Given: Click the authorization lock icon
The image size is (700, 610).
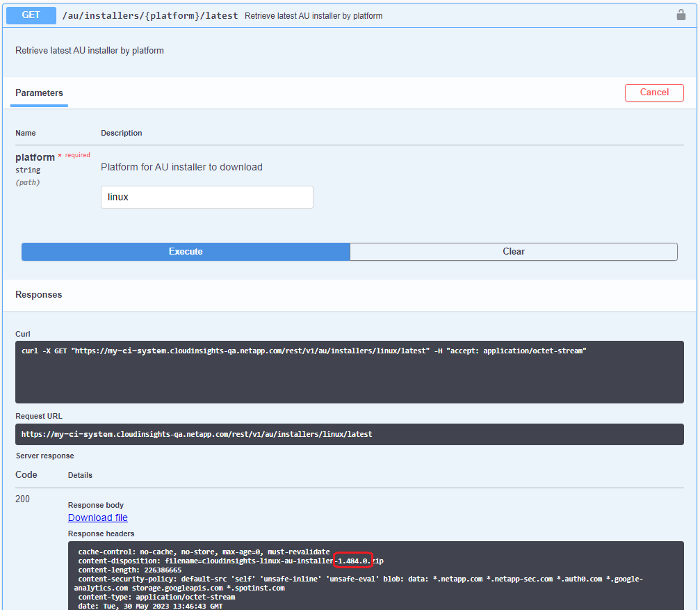Looking at the screenshot, I should (x=681, y=15).
